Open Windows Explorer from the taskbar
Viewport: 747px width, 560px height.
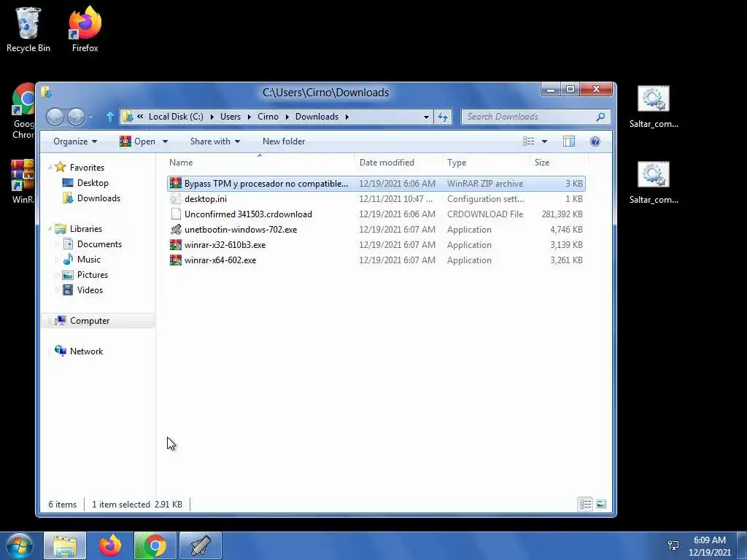pos(65,545)
